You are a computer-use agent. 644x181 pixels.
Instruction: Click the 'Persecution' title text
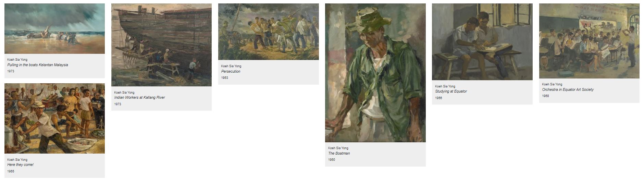pyautogui.click(x=231, y=71)
